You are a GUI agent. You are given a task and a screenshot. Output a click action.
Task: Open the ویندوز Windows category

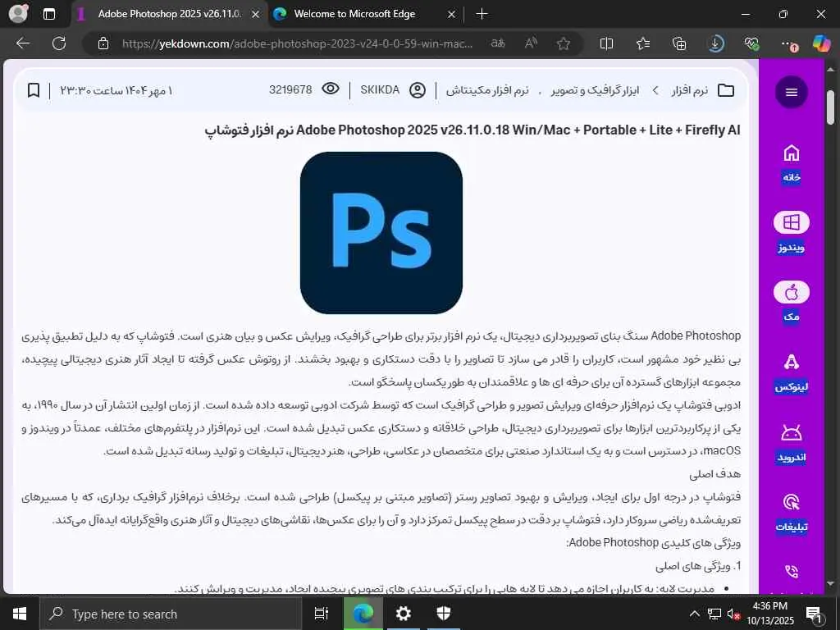[792, 233]
